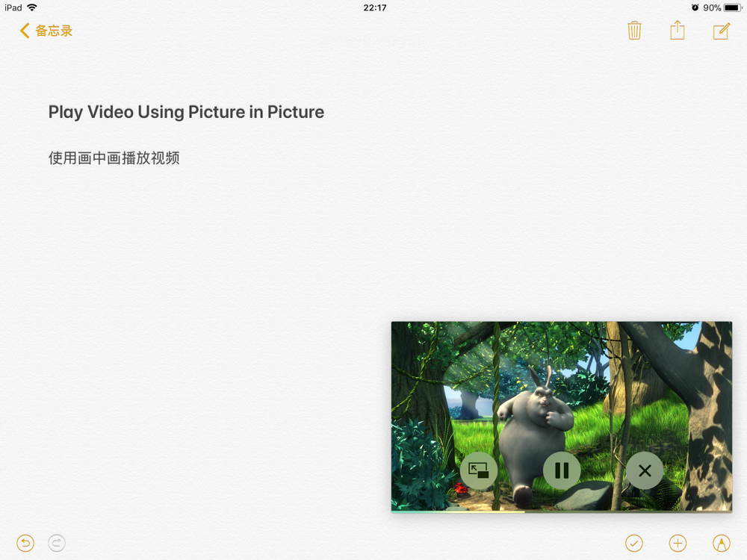Delete this note with trash icon
The image size is (747, 560).
[x=634, y=31]
